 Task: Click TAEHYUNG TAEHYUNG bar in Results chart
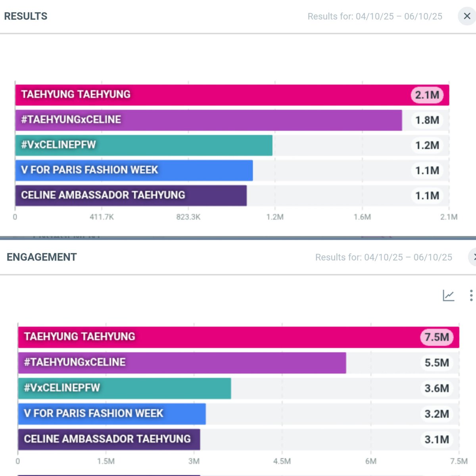point(232,95)
